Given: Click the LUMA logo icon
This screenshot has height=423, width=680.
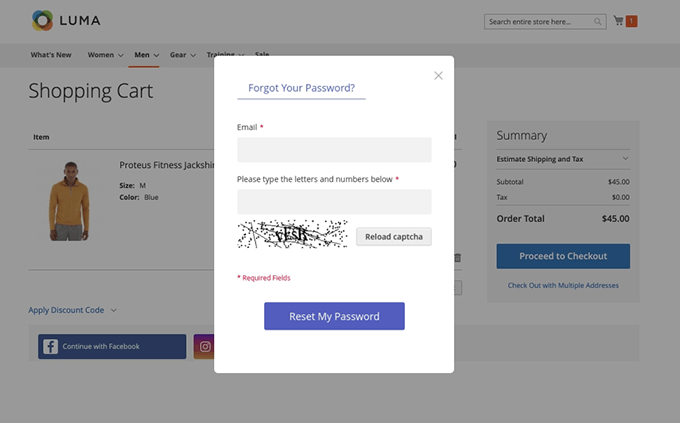Looking at the screenshot, I should point(42,20).
